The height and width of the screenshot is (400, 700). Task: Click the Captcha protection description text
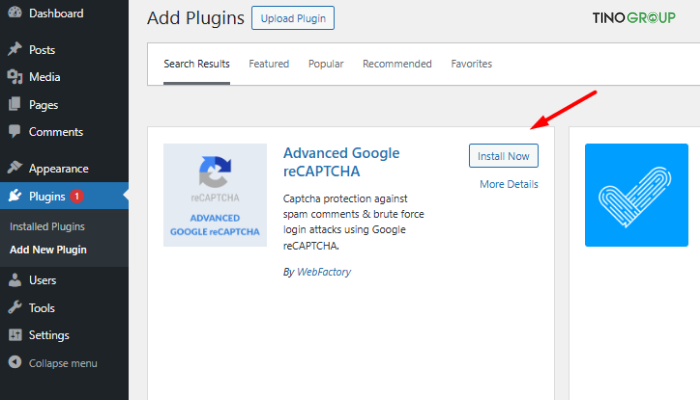click(354, 222)
